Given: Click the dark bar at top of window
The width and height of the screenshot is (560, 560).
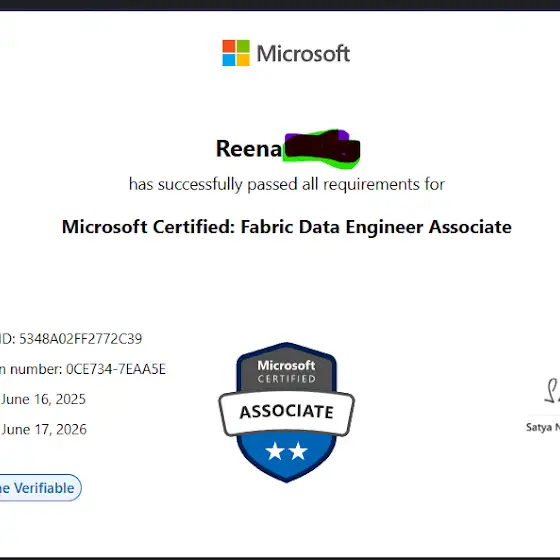Looking at the screenshot, I should [x=280, y=5].
